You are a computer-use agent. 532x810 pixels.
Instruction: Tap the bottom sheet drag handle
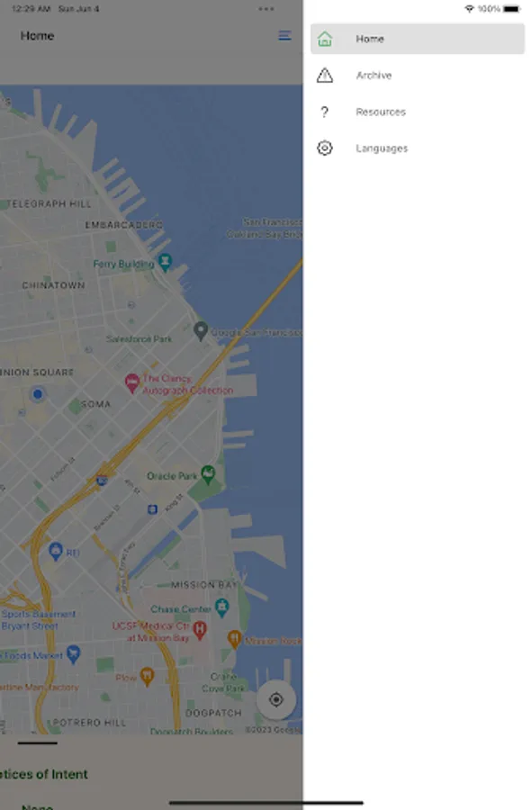click(37, 742)
